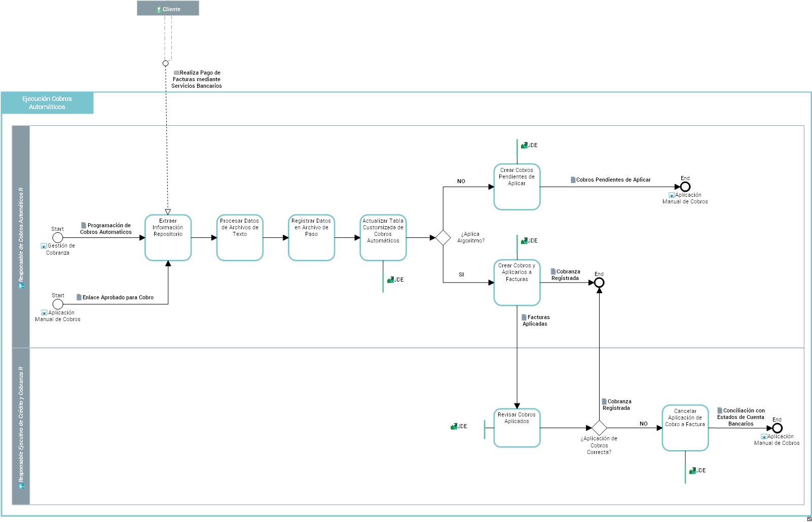The height and width of the screenshot is (522, 812).
Task: Click the NO label before Cancelar Aplicación task
Action: tap(644, 424)
